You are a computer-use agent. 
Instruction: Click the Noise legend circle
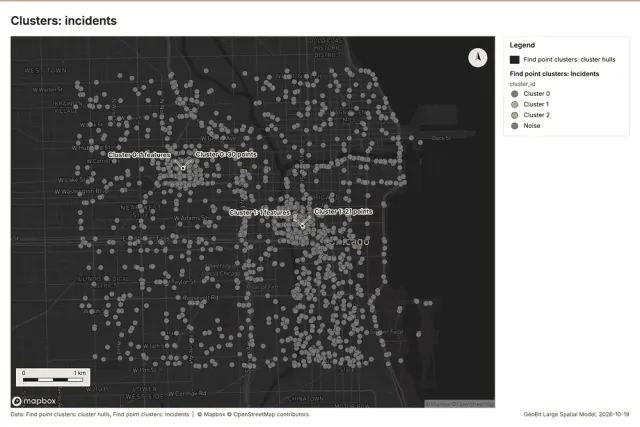[x=515, y=126]
